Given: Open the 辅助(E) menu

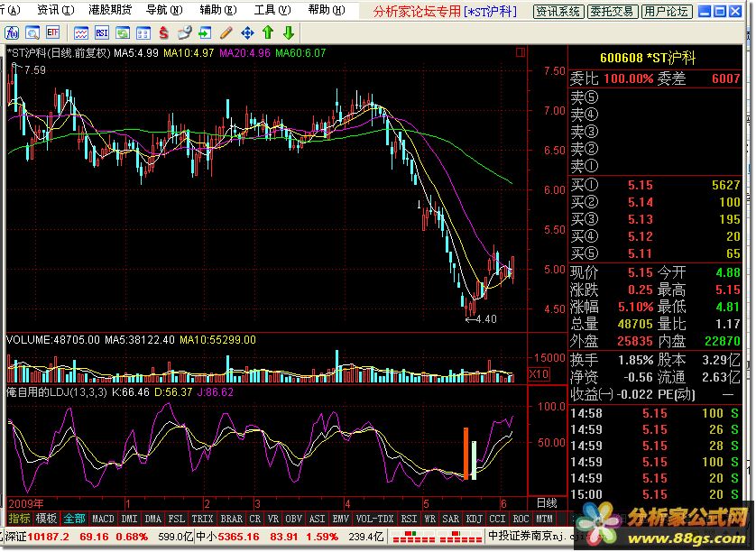Looking at the screenshot, I should 218,10.
